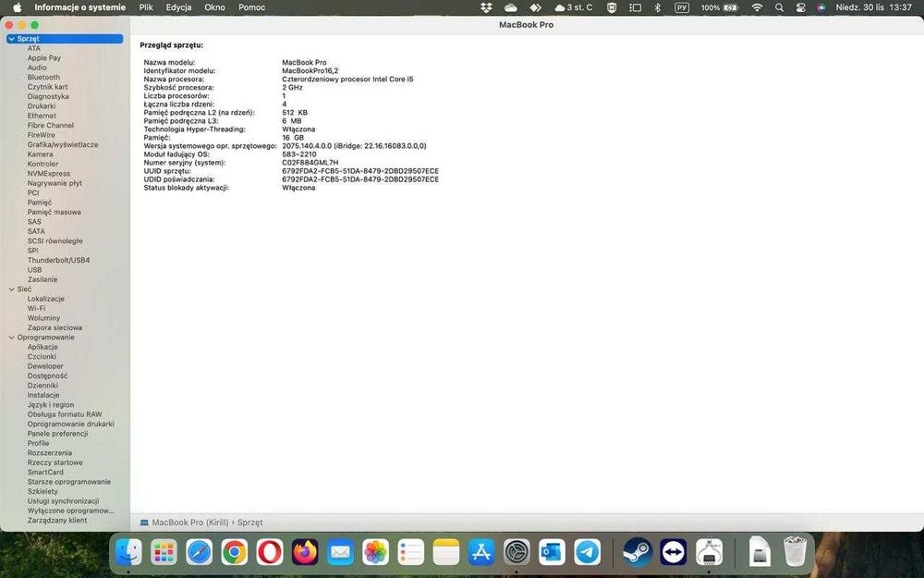924x578 pixels.
Task: Click the System Information chip icon in Dock
Action: pyautogui.click(x=709, y=553)
